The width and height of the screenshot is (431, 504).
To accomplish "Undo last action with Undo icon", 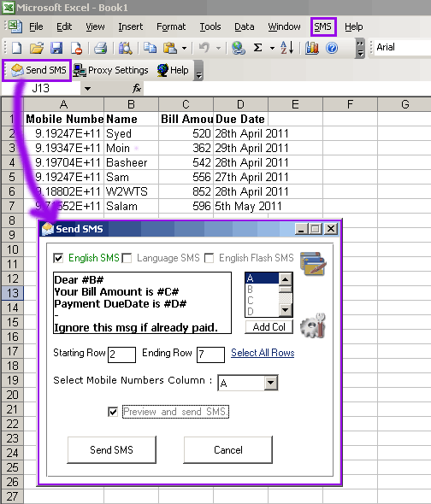I will coord(204,48).
